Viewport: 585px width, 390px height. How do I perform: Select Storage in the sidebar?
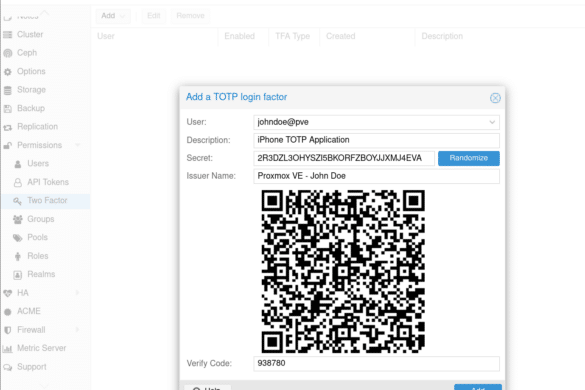coord(31,90)
